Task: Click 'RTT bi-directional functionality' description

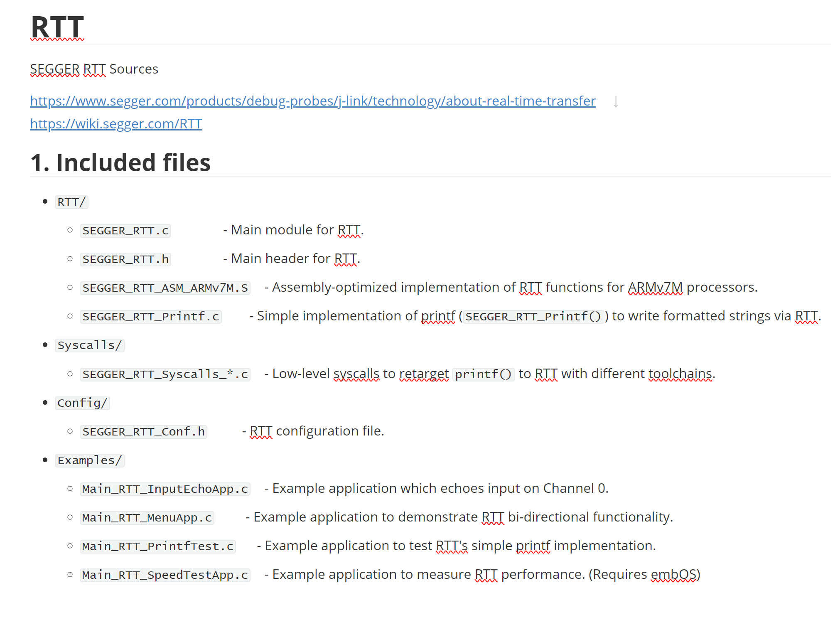Action: coord(576,517)
